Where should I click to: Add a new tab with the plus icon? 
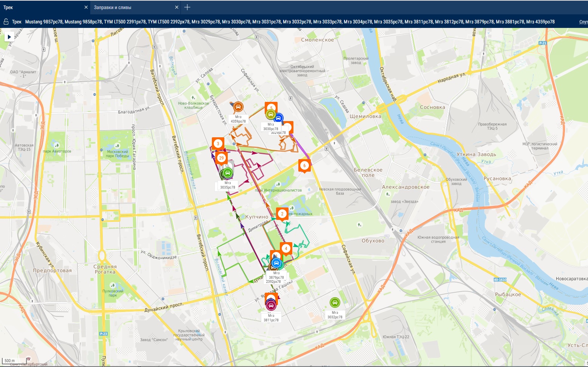pyautogui.click(x=187, y=7)
